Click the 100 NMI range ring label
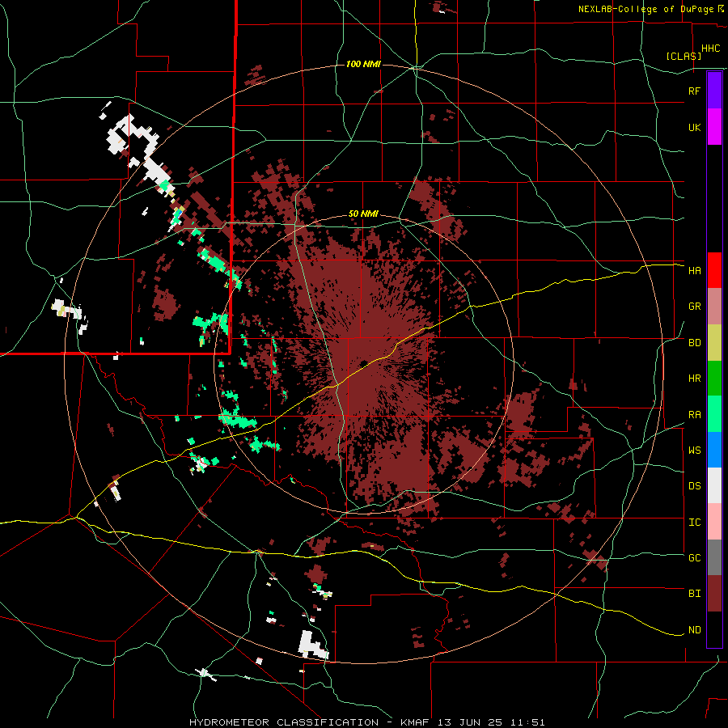Screen dimensions: 728x728 [x=363, y=64]
